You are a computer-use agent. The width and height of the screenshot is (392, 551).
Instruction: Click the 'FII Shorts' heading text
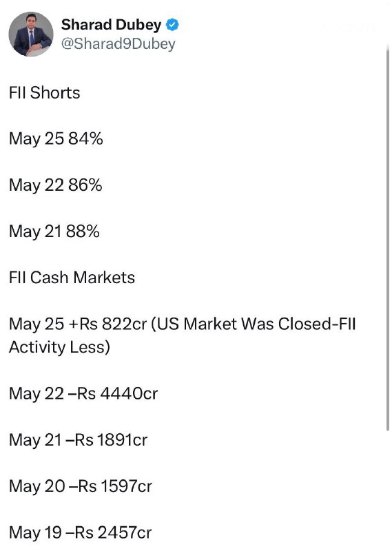45,93
